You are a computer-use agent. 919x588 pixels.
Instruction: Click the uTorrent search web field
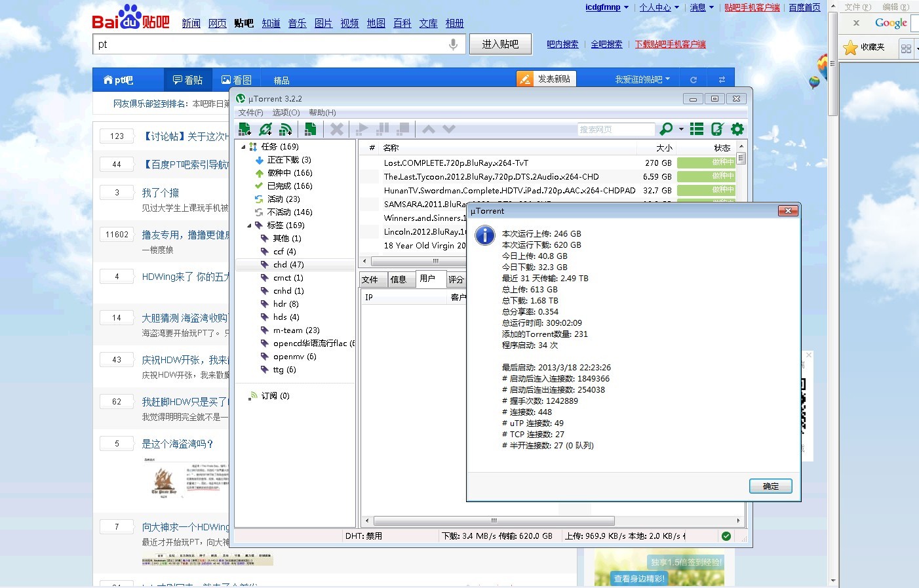click(616, 130)
